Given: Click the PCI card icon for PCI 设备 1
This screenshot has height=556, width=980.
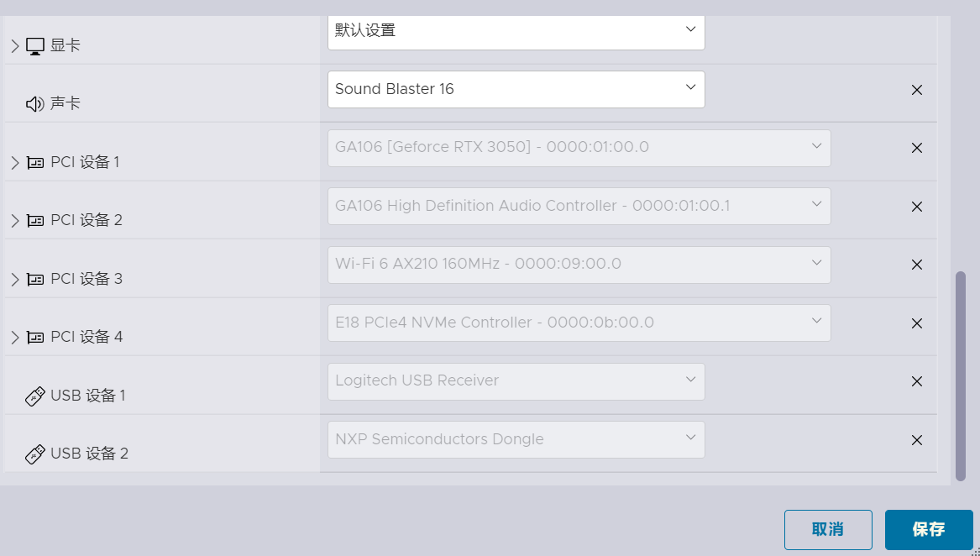Looking at the screenshot, I should point(35,163).
